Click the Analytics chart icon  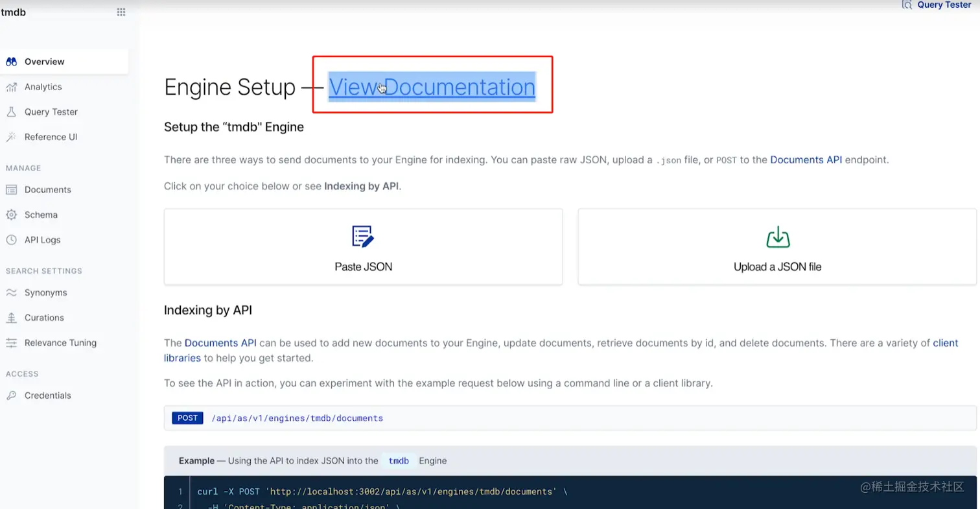(11, 87)
